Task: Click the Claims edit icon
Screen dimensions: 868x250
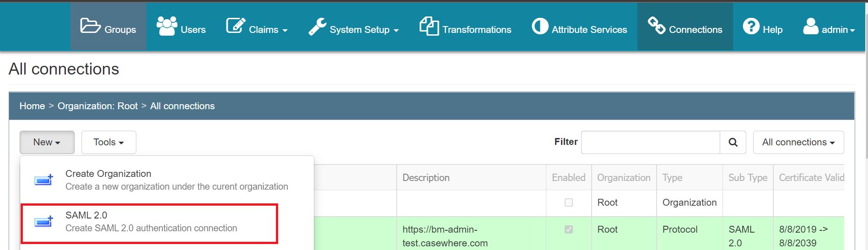Action: click(236, 26)
